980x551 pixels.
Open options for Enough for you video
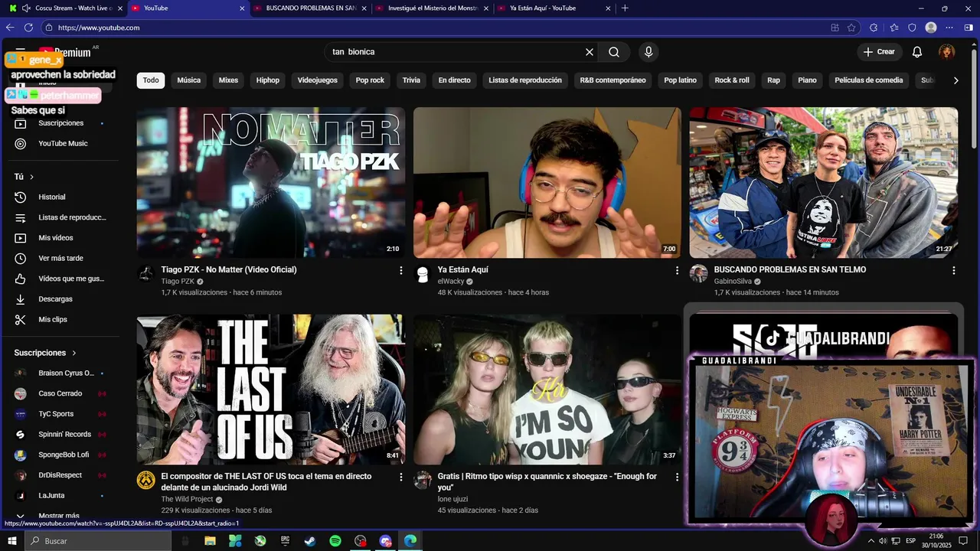(x=677, y=477)
